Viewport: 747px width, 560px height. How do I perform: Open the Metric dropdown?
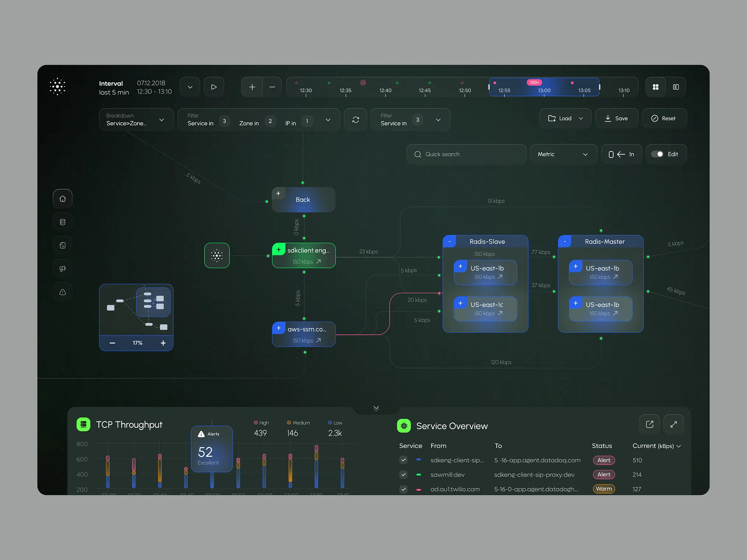click(x=563, y=154)
